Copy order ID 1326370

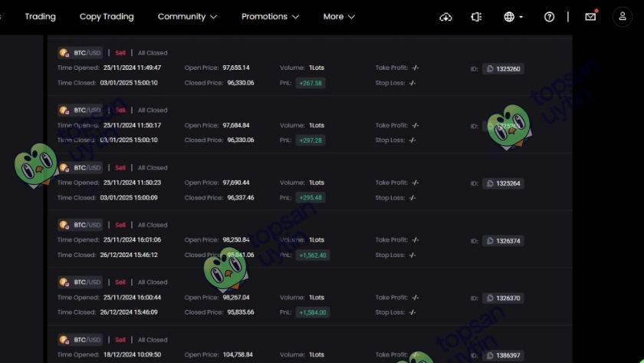point(489,298)
